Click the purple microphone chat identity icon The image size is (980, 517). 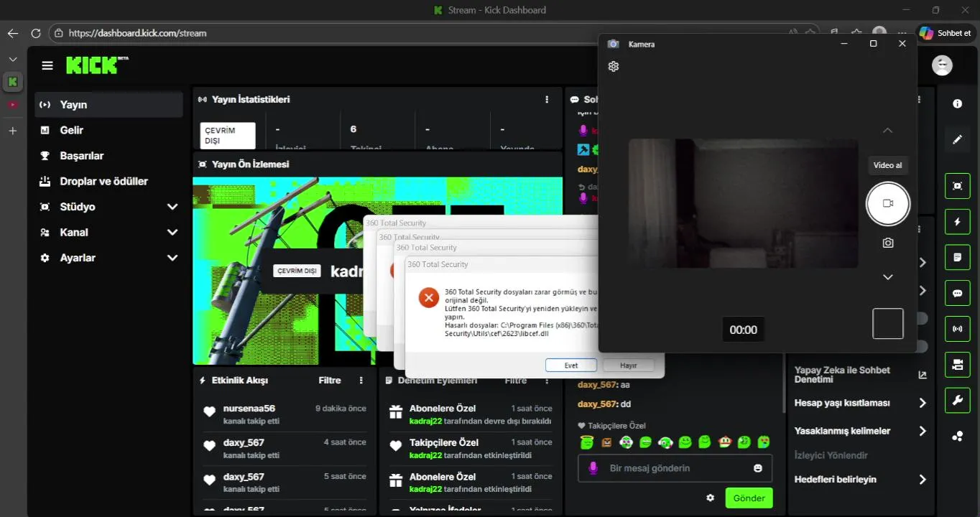tap(593, 468)
